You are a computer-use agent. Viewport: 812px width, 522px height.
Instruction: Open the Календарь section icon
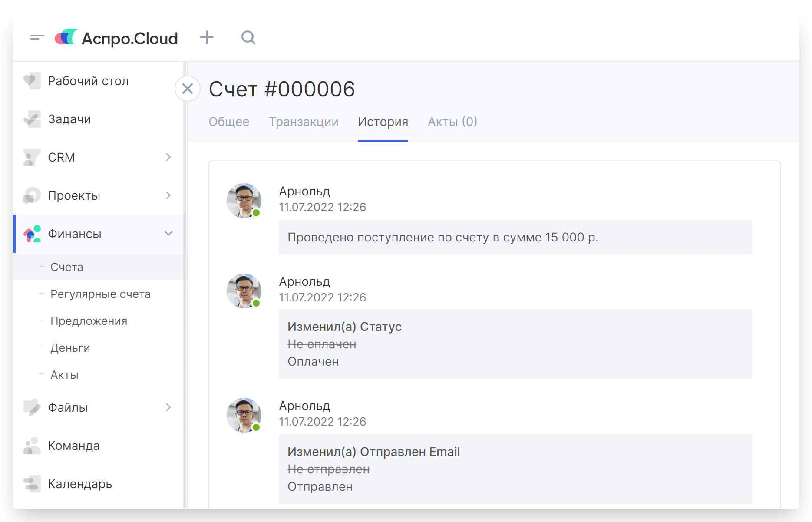pos(32,484)
